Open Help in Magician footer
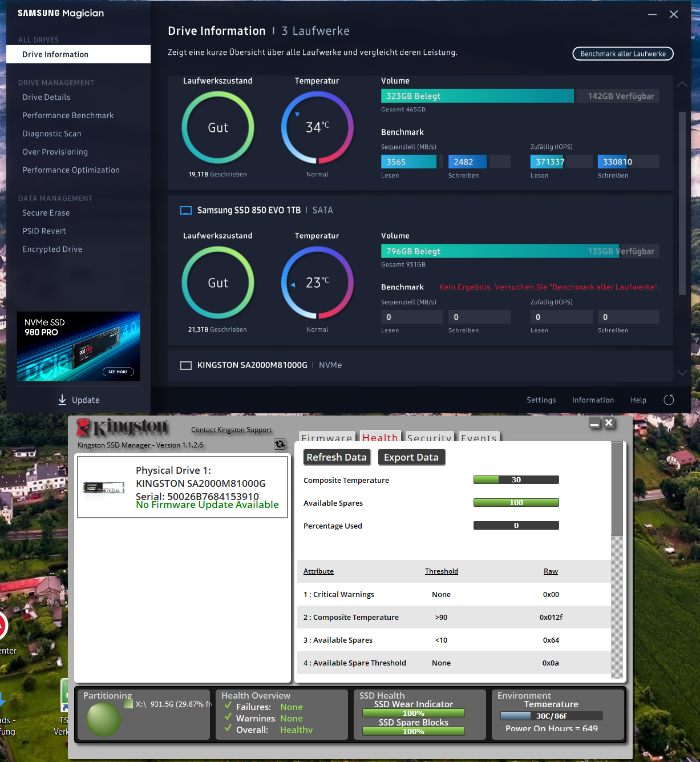Viewport: 700px width, 762px height. click(x=638, y=400)
